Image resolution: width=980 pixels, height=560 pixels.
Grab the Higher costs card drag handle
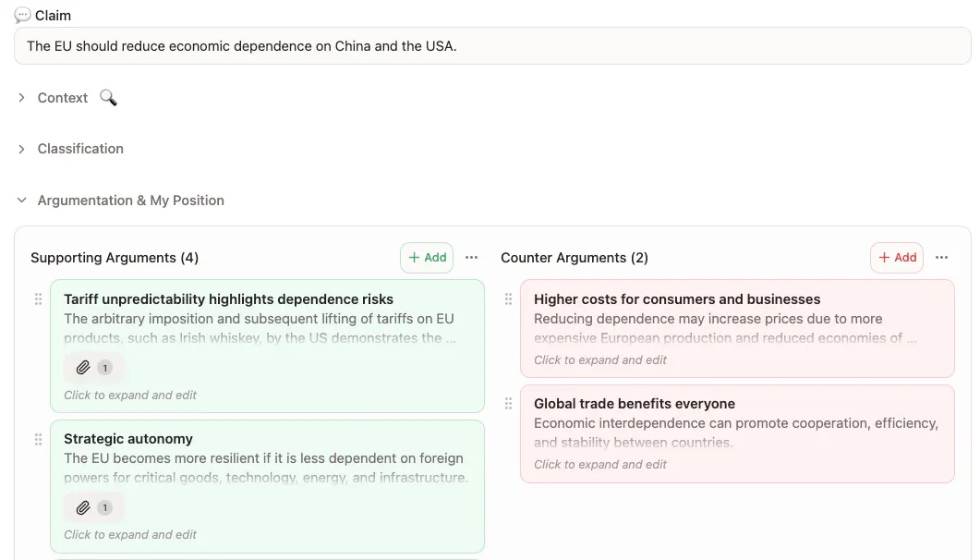(x=508, y=299)
